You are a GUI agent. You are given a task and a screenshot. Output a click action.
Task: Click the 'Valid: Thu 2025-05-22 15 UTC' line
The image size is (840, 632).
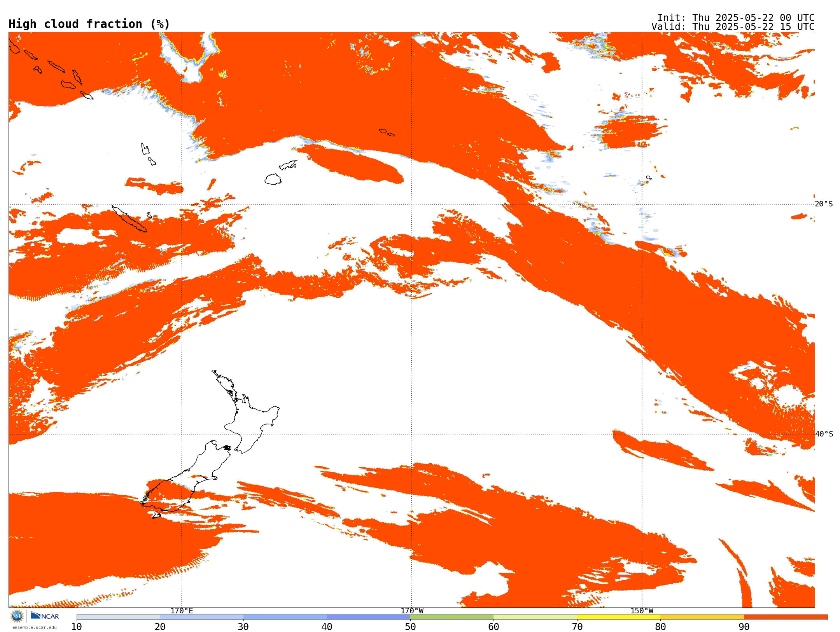[733, 27]
